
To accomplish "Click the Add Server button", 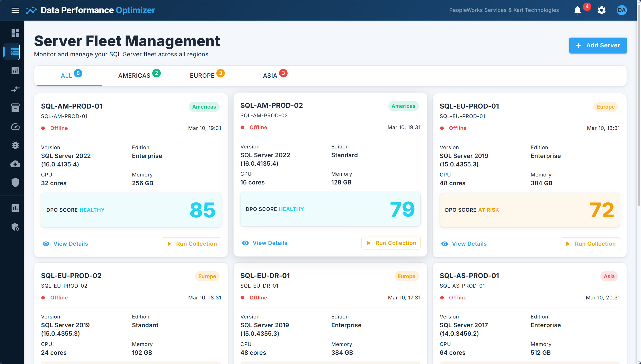I will (x=598, y=45).
